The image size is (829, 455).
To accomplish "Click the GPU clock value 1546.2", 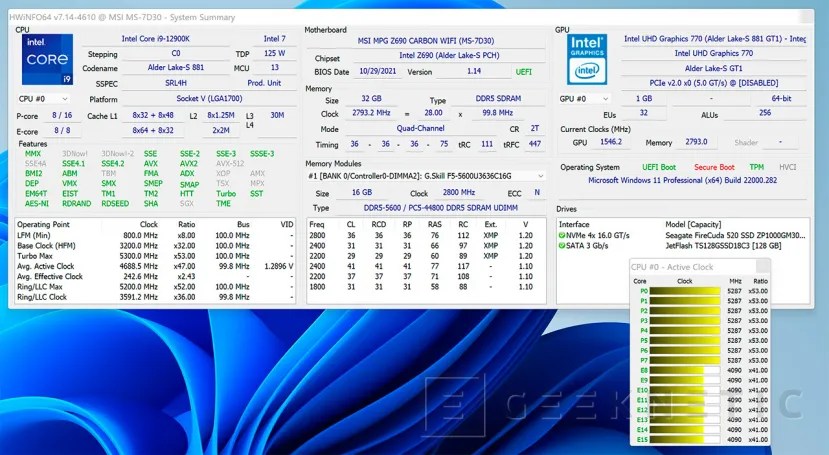I will coord(611,142).
